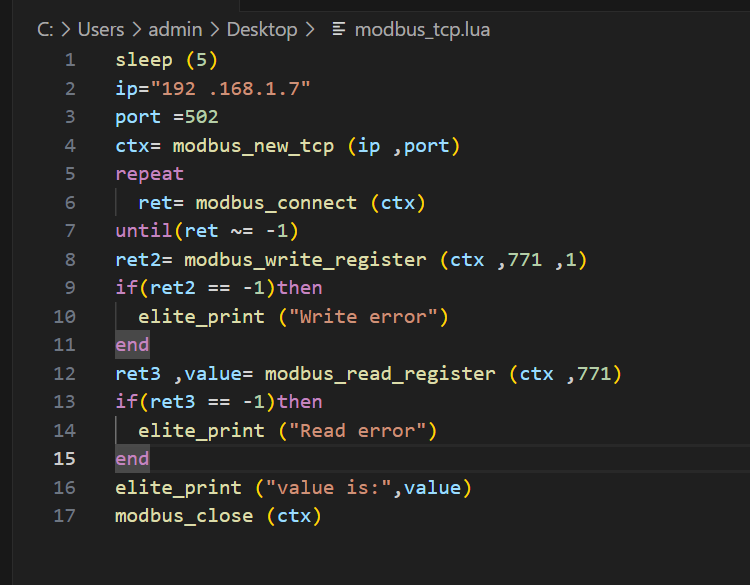
Task: Click modbus_connect inside the repeat loop
Action: 276,203
